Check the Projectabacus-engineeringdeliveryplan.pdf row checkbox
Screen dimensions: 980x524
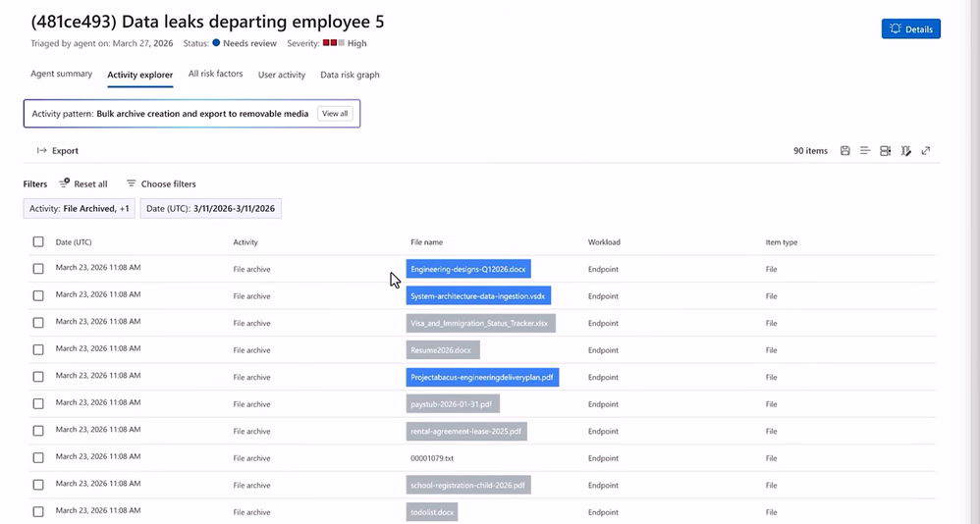38,377
